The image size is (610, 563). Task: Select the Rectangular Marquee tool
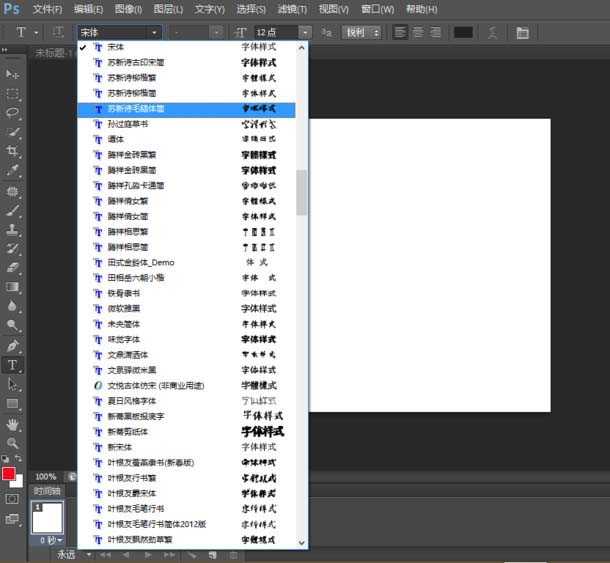(12, 94)
